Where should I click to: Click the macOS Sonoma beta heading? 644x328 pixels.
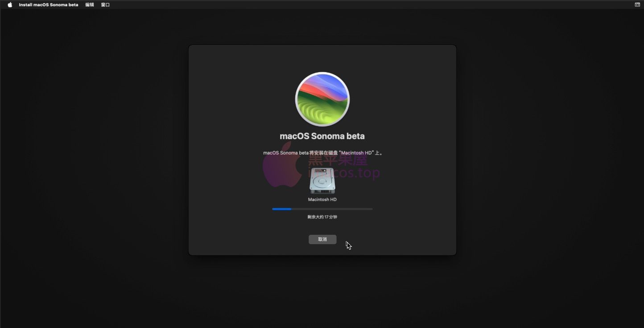322,136
